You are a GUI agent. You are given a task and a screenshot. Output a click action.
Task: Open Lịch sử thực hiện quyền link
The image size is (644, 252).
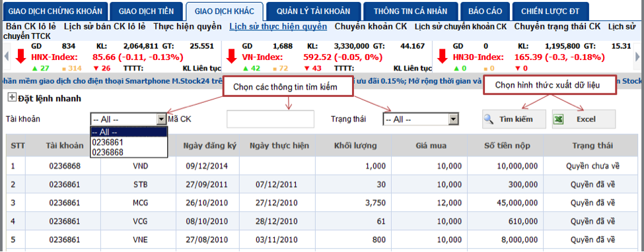(x=278, y=26)
